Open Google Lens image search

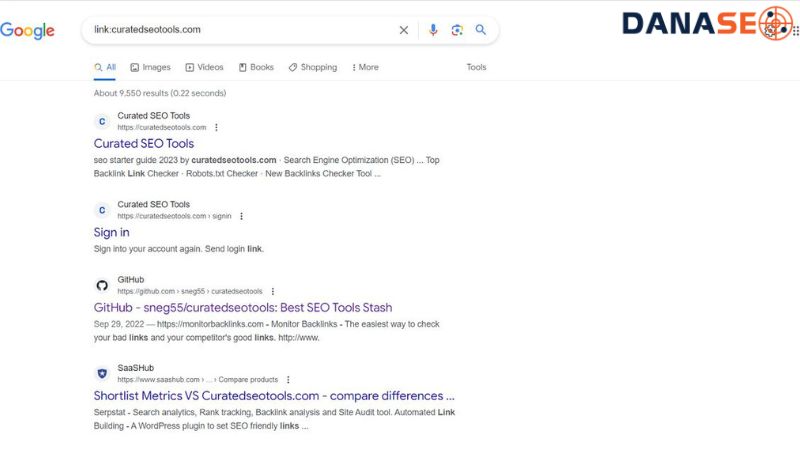[457, 30]
